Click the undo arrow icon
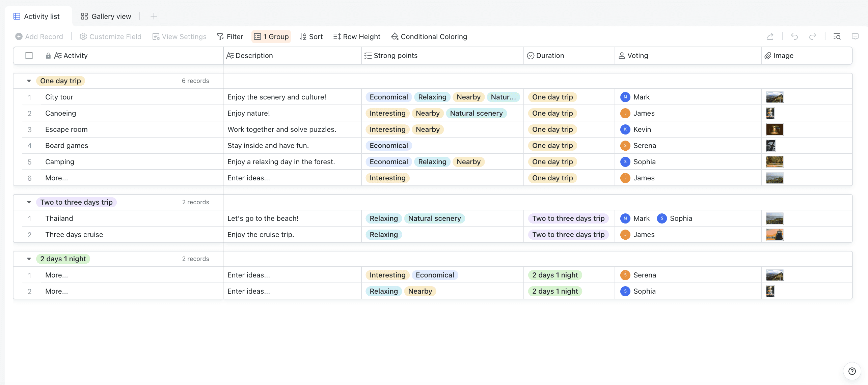The width and height of the screenshot is (868, 385). point(794,36)
